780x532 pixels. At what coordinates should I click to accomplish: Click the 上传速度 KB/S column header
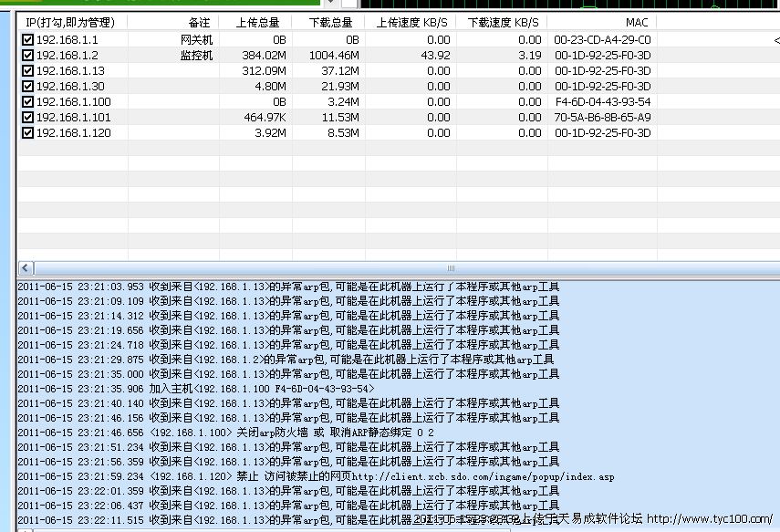(x=411, y=22)
